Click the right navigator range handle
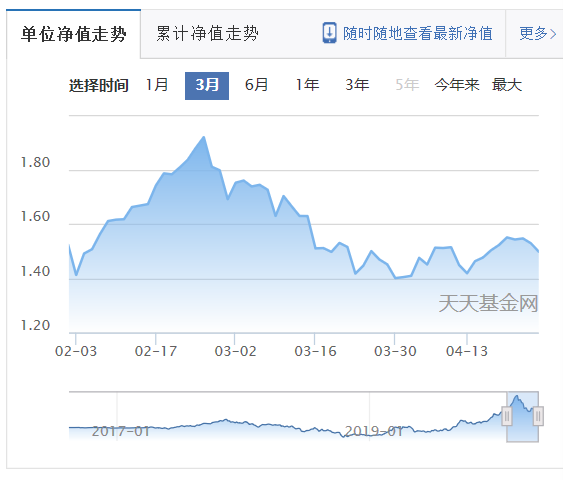The width and height of the screenshot is (563, 480). (538, 416)
